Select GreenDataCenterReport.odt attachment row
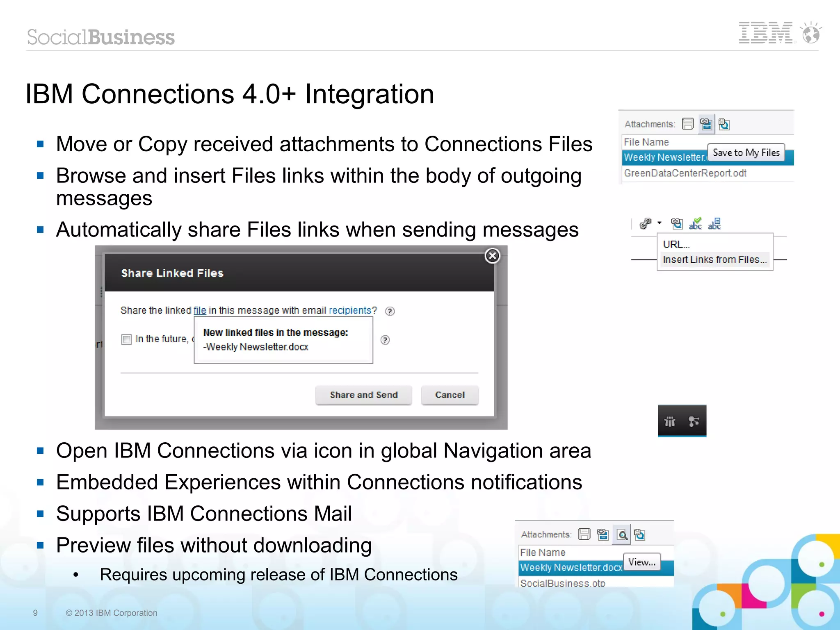Screen dimensions: 840x630 pos(708,173)
